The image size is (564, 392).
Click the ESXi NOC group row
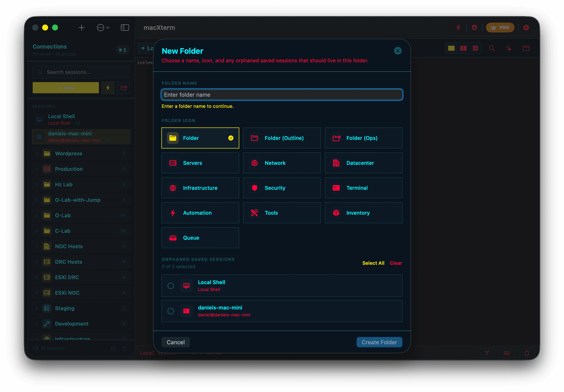tap(81, 293)
